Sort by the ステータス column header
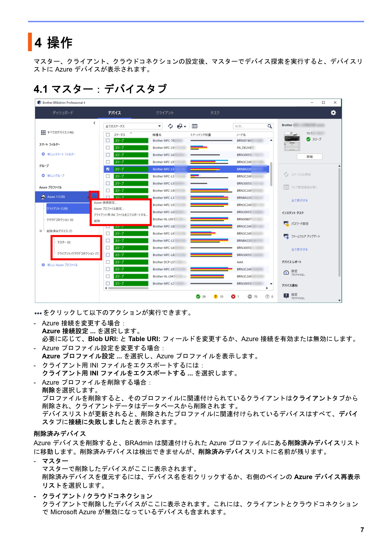392x555 pixels. (x=120, y=135)
